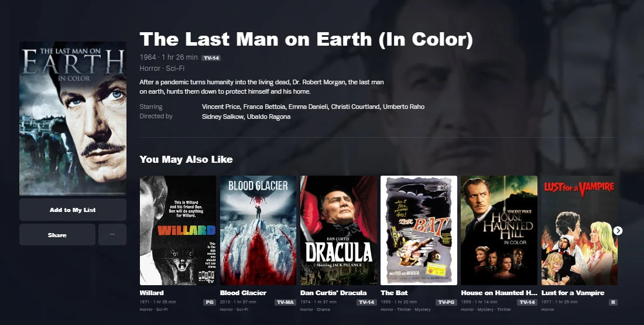Open the House on Haunted Hill poster
Screen dimensions: 644x325
[x=499, y=231]
